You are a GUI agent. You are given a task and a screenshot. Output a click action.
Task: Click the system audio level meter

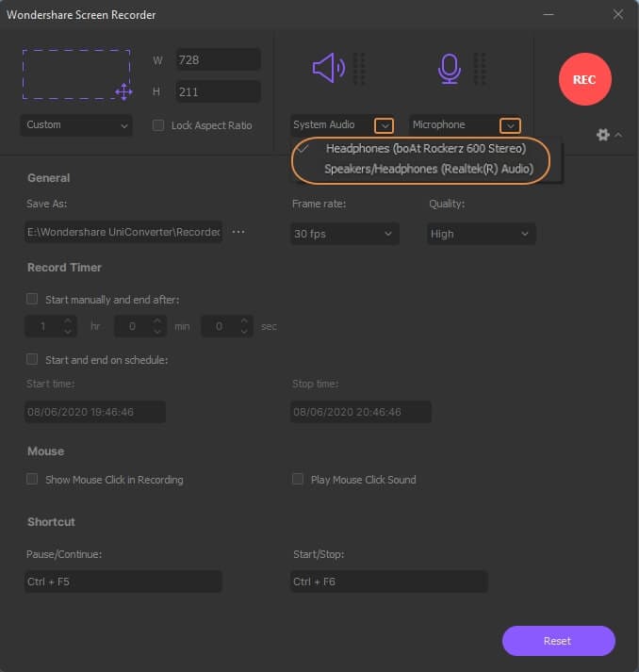click(359, 69)
